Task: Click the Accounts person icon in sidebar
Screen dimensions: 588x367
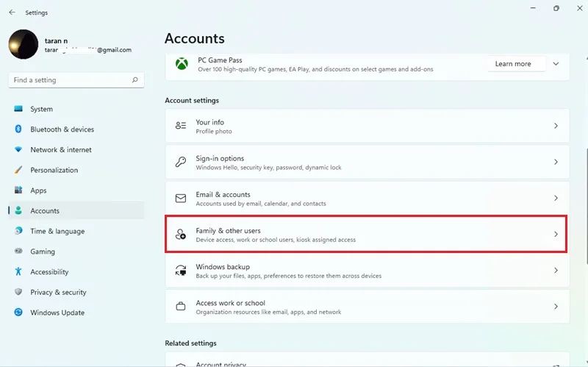Action: 18,210
